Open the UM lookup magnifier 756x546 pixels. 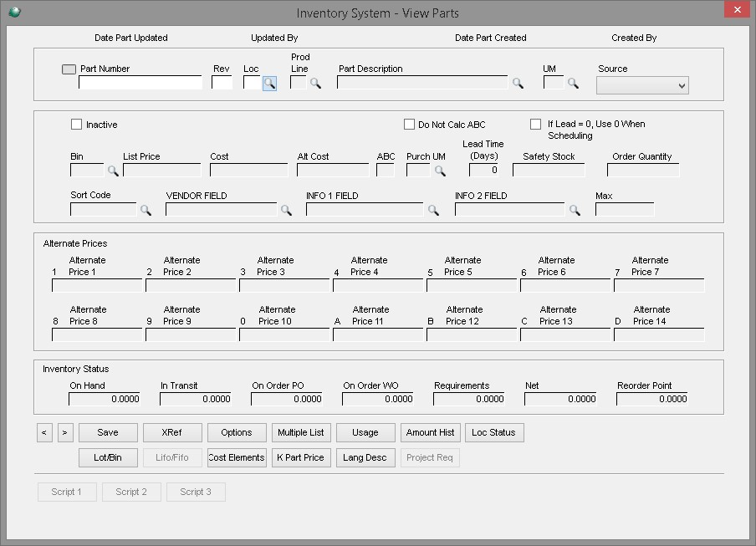click(x=573, y=84)
